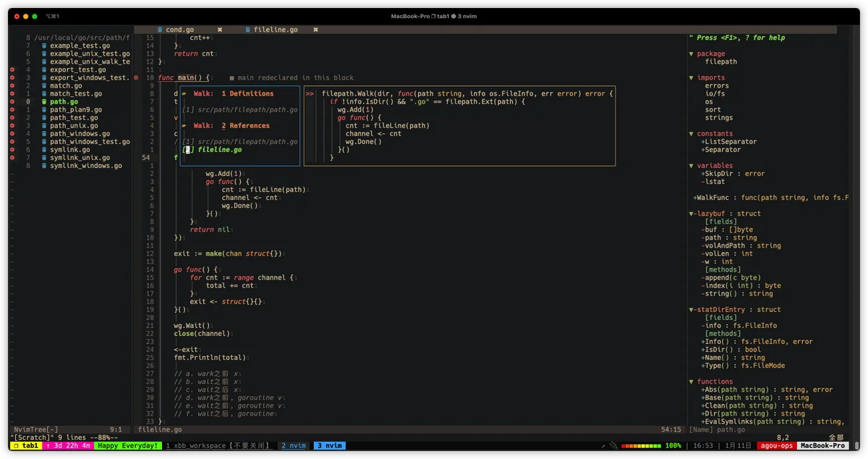The height and width of the screenshot is (459, 868).
Task: Jump to definition src/path/filepath/path.go under Definitions
Action: tap(240, 109)
